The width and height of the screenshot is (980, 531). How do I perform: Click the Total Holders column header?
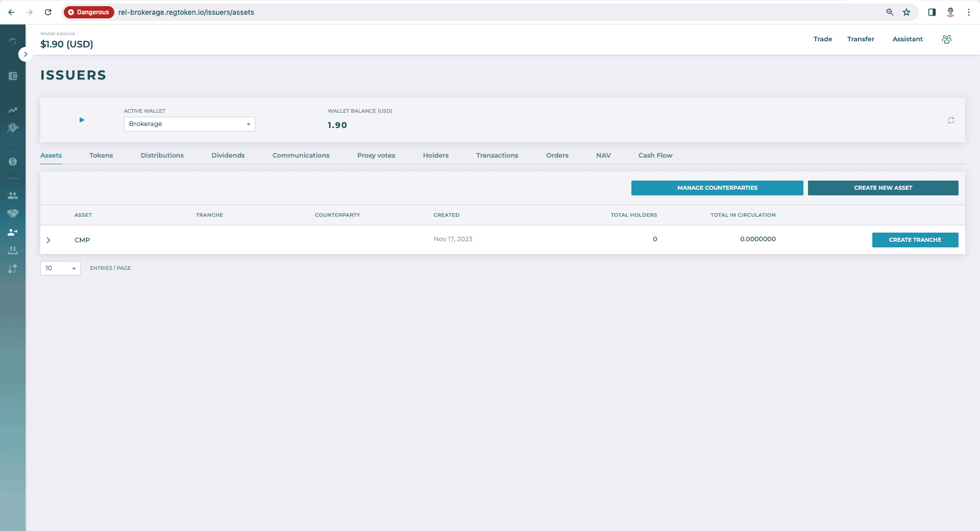(634, 215)
